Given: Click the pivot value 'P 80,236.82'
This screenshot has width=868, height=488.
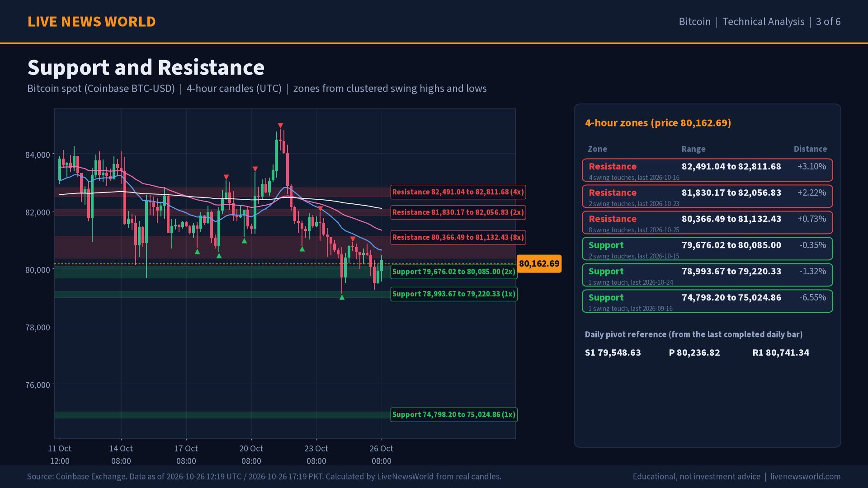Looking at the screenshot, I should tap(694, 353).
